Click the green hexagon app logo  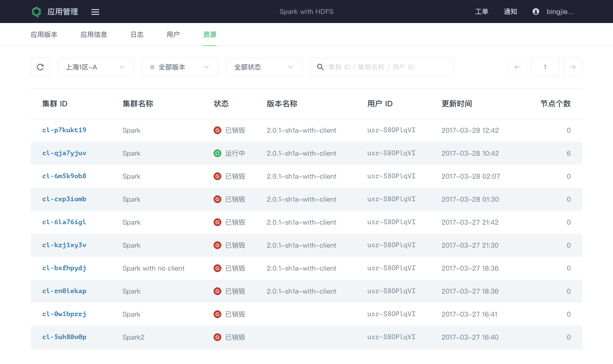point(36,12)
